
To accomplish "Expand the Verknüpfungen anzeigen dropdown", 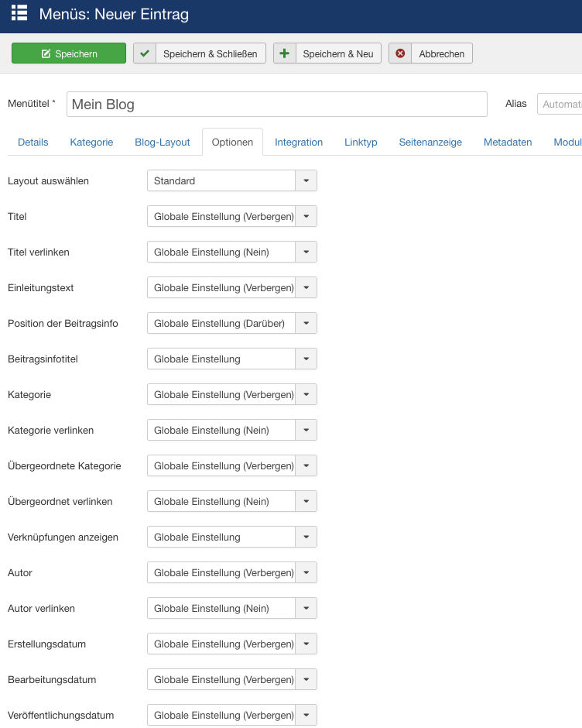I will coord(306,537).
